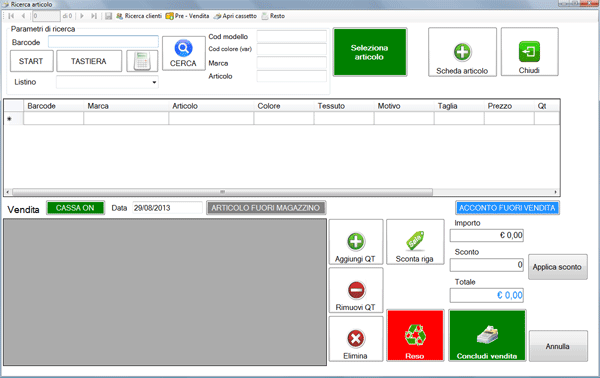Click the Sconto discount field
600x378 pixels.
[487, 265]
